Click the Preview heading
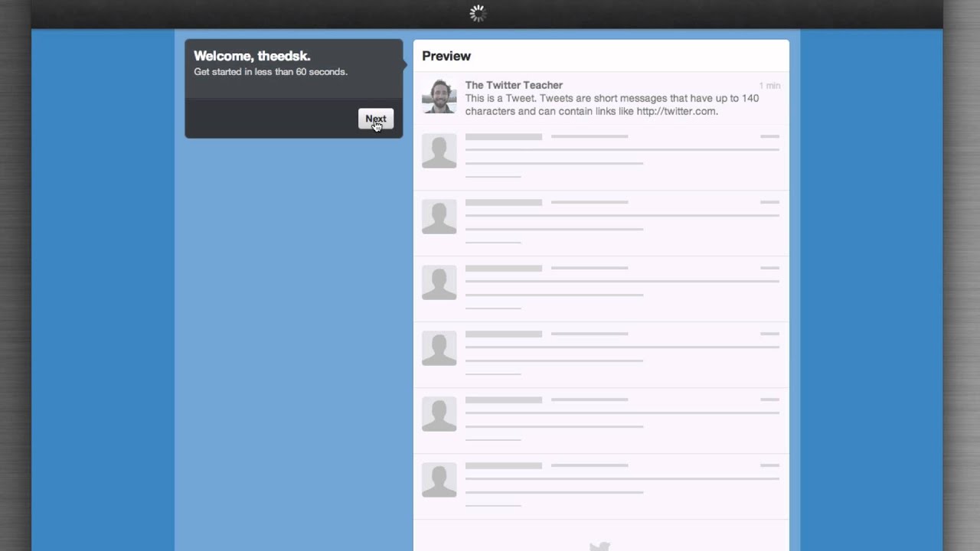 point(446,56)
